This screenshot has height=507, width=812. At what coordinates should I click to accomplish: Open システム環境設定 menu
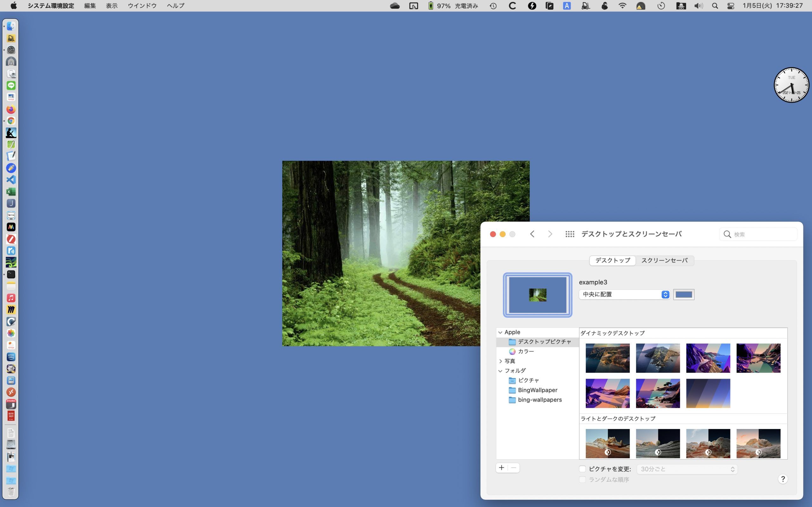pyautogui.click(x=50, y=5)
